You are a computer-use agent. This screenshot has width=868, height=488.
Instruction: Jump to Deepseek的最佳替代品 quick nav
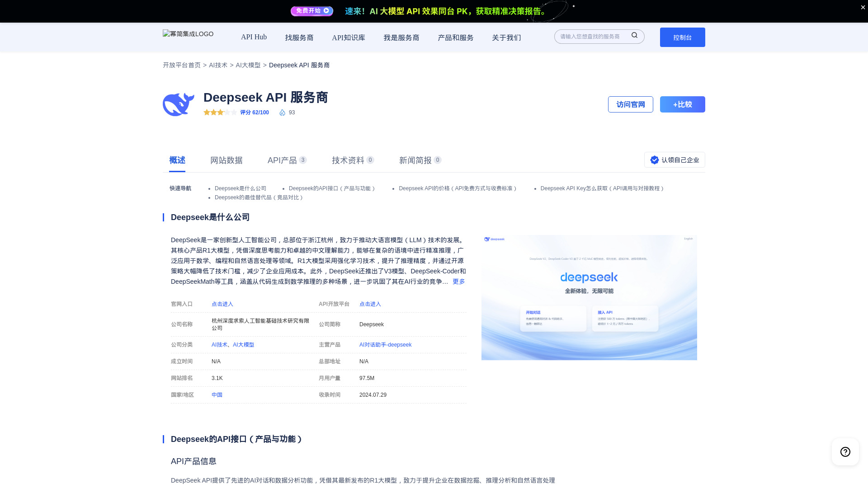coord(259,197)
